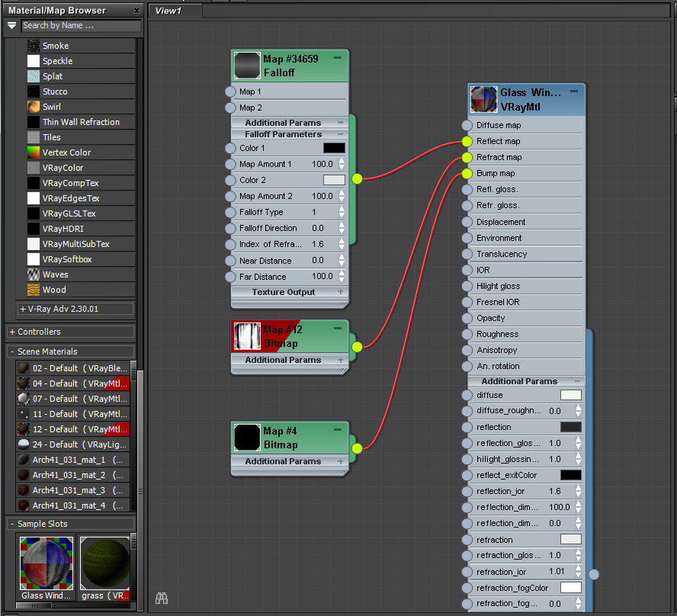The height and width of the screenshot is (616, 677).
Task: Select the Swirl map icon in the list
Action: 34,107
